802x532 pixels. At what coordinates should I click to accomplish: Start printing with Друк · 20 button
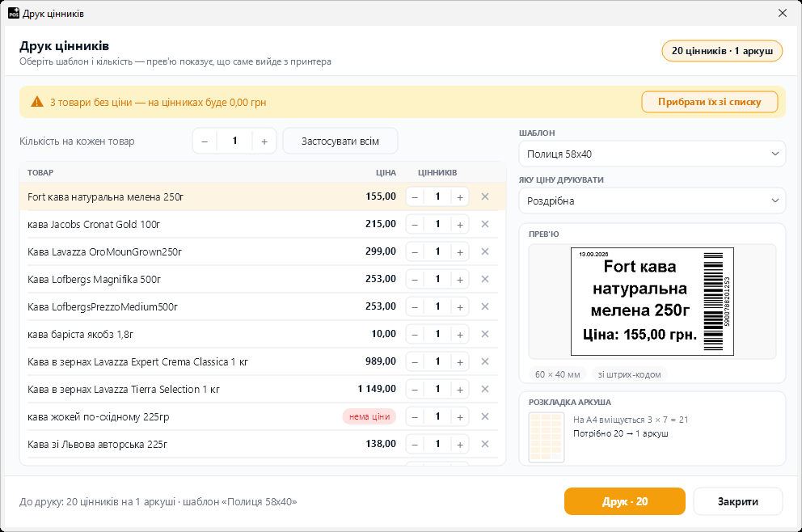[x=624, y=501]
